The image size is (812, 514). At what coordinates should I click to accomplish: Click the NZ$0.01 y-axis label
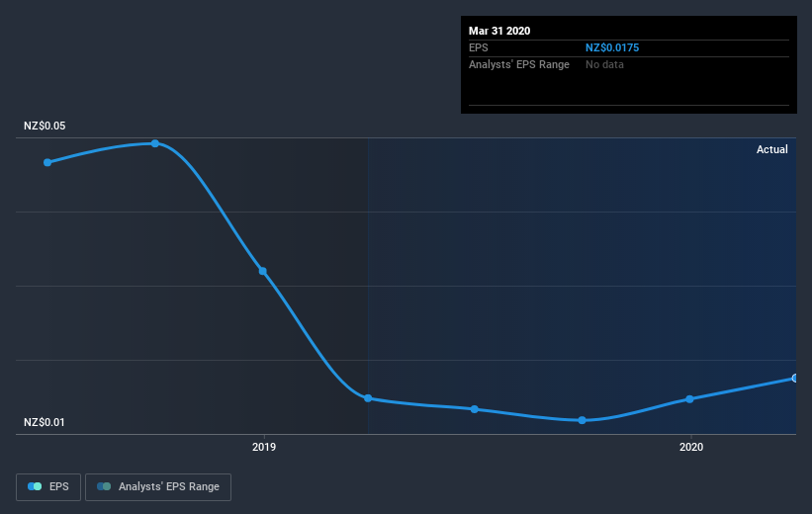(x=45, y=422)
